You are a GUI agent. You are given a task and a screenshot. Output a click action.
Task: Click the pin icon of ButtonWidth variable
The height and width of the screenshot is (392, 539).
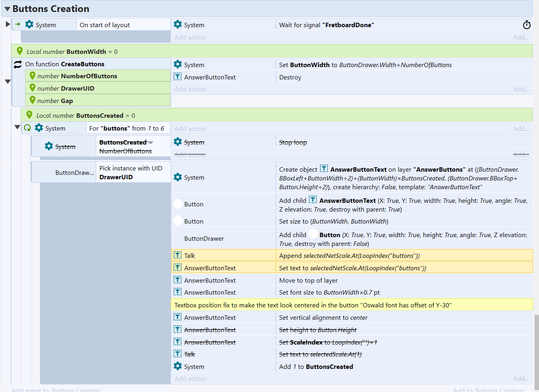tap(20, 51)
